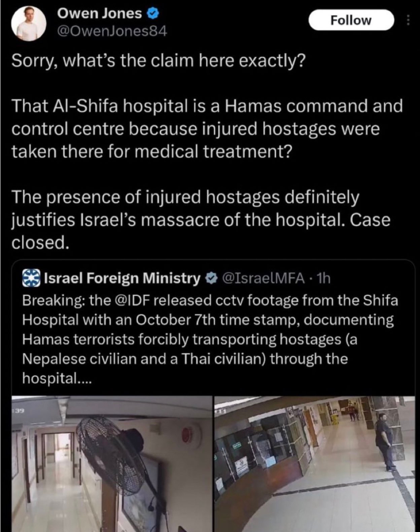Viewport: 420px width, 532px height.
Task: Click the paragraph about Al-Shifa hospital
Action: click(x=207, y=129)
